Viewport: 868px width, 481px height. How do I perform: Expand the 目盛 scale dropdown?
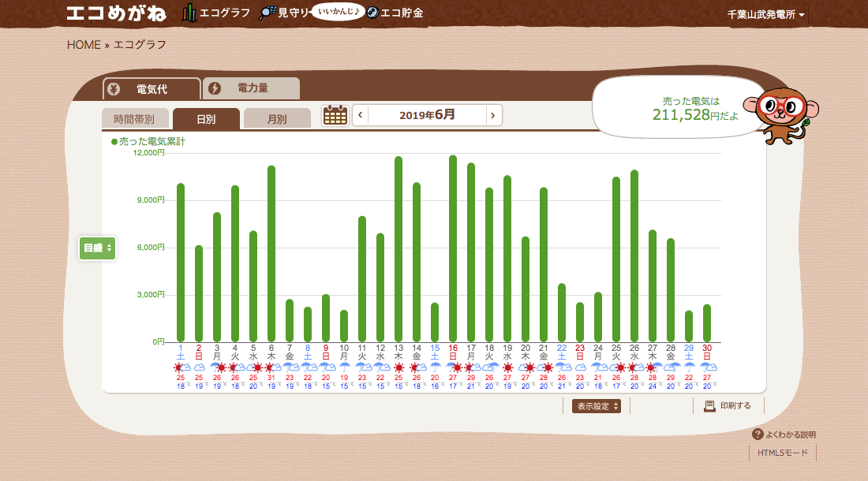[x=98, y=248]
